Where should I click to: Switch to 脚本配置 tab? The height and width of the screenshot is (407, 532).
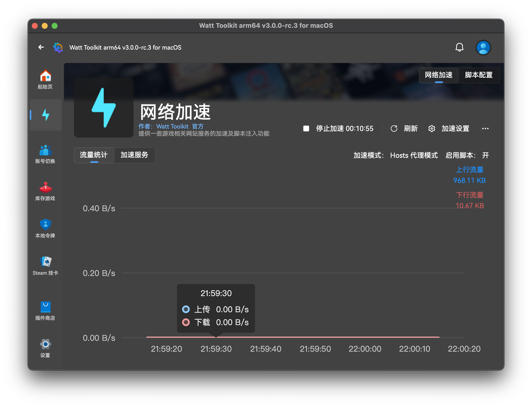click(x=479, y=75)
